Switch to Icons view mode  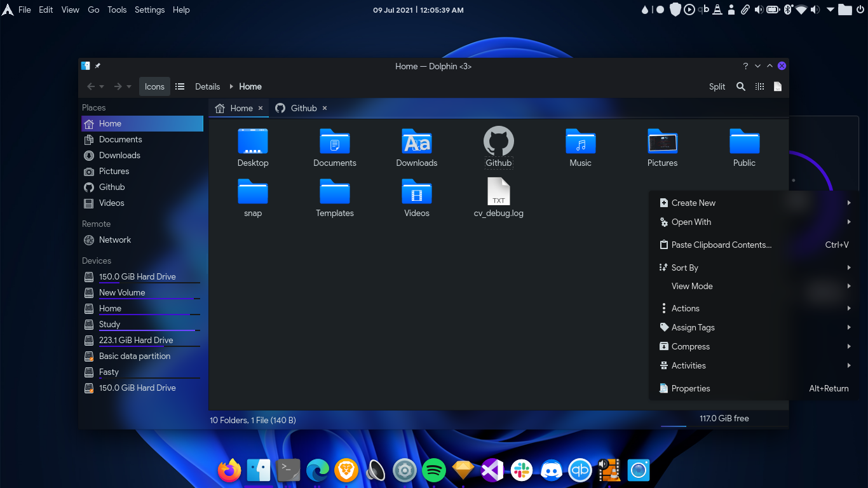[154, 86]
